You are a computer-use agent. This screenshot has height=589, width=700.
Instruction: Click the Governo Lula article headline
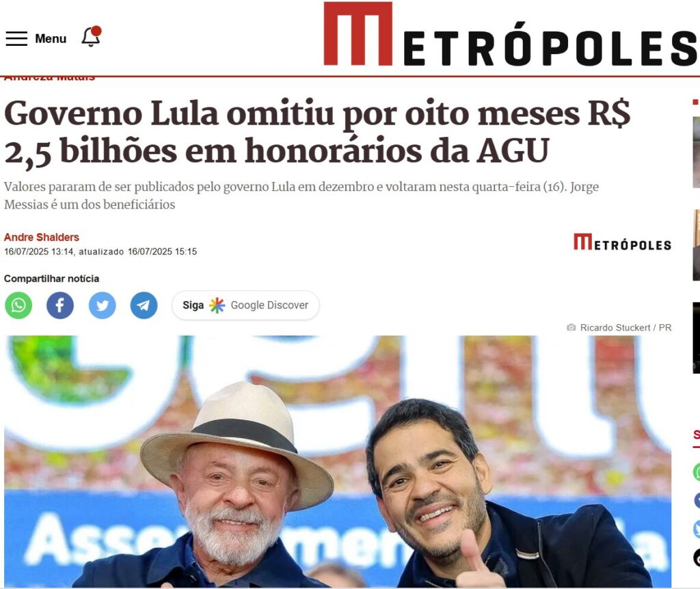pyautogui.click(x=317, y=132)
